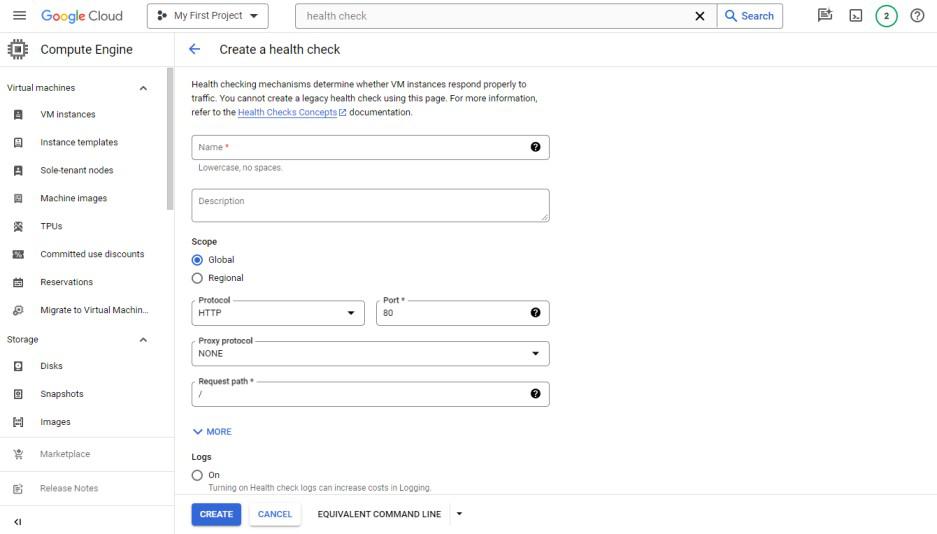Select the Regional scope radio button
This screenshot has height=534, width=937.
(x=197, y=278)
